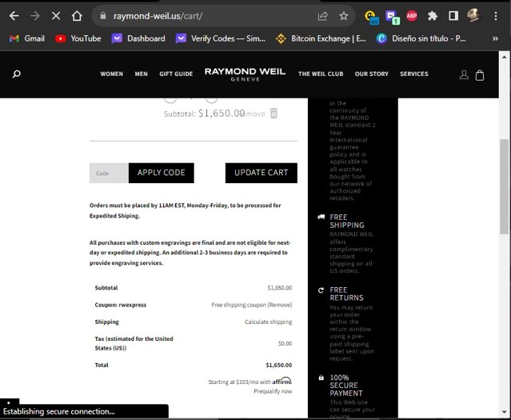Viewport: 511px width, 420px height.
Task: Click the Affirm logo
Action: (282, 381)
